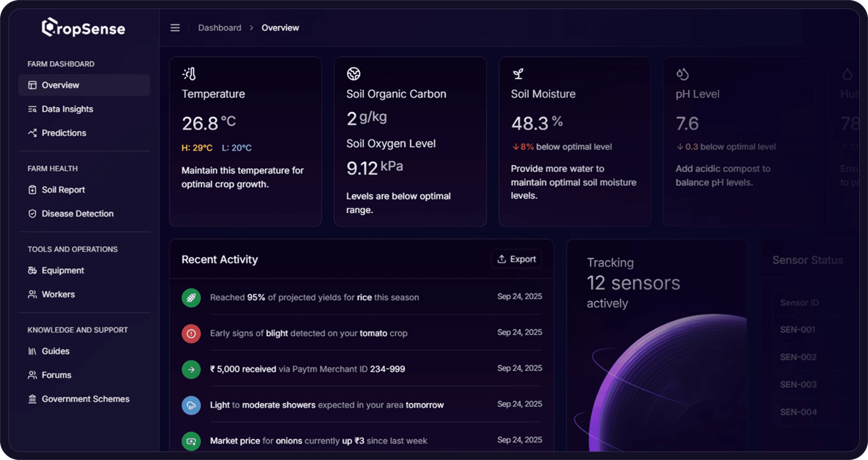This screenshot has height=460, width=868.
Task: Click the Temperature thermometer icon
Action: (x=189, y=74)
